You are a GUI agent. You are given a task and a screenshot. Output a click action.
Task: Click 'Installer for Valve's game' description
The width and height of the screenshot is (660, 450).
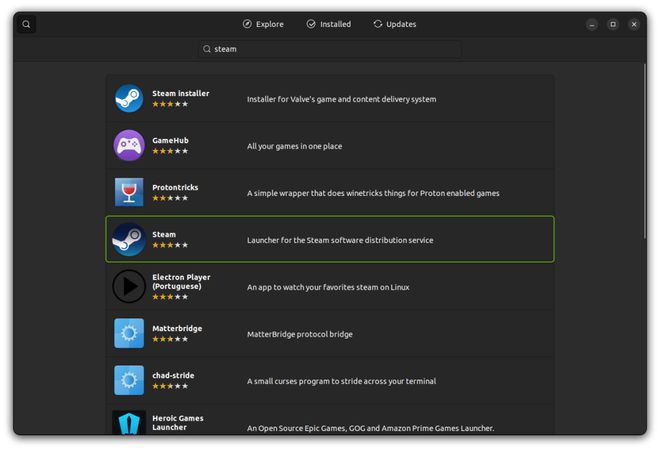point(341,99)
